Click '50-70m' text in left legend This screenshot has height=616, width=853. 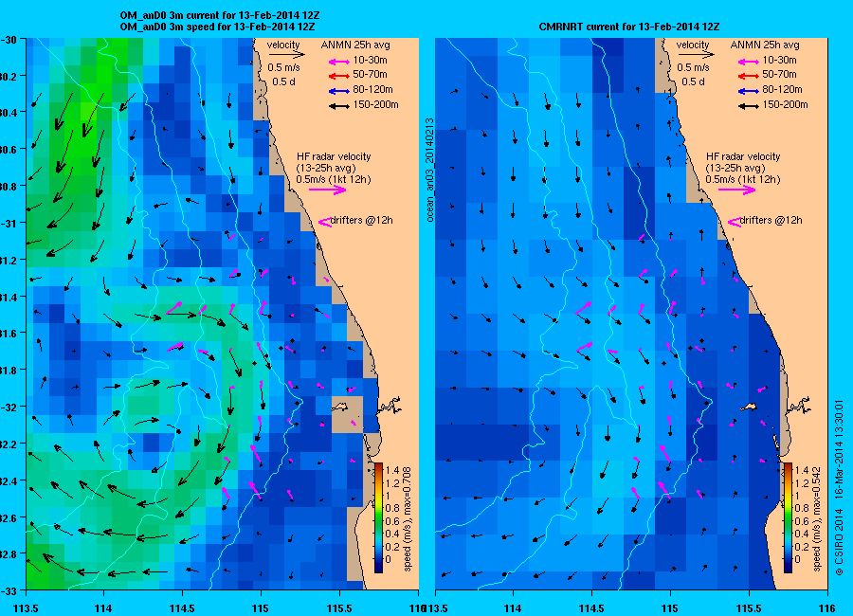click(x=370, y=74)
